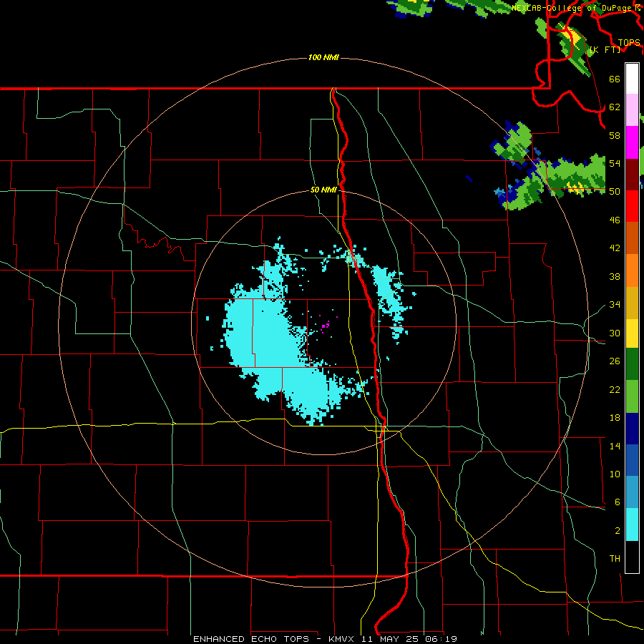The width and height of the screenshot is (644, 644).
Task: Select the dark green legend swatch
Action: (x=632, y=364)
